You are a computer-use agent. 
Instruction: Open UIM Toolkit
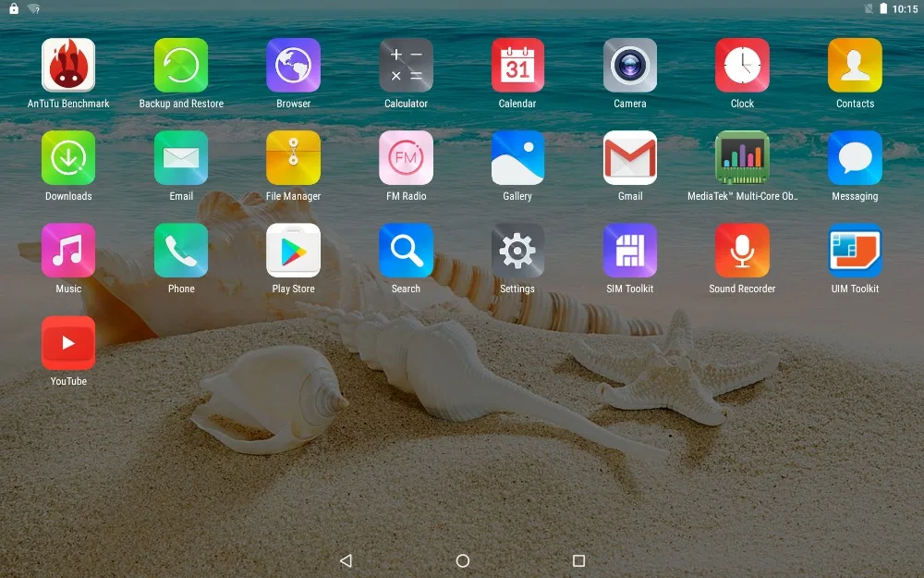(x=855, y=251)
